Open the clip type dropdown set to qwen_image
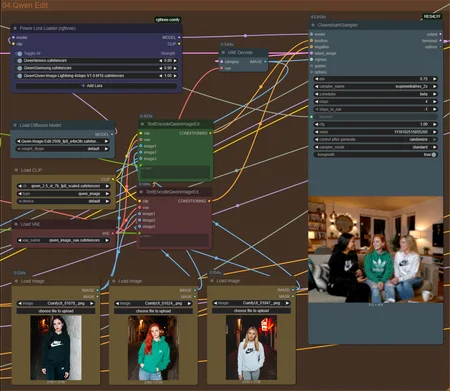 (64, 194)
